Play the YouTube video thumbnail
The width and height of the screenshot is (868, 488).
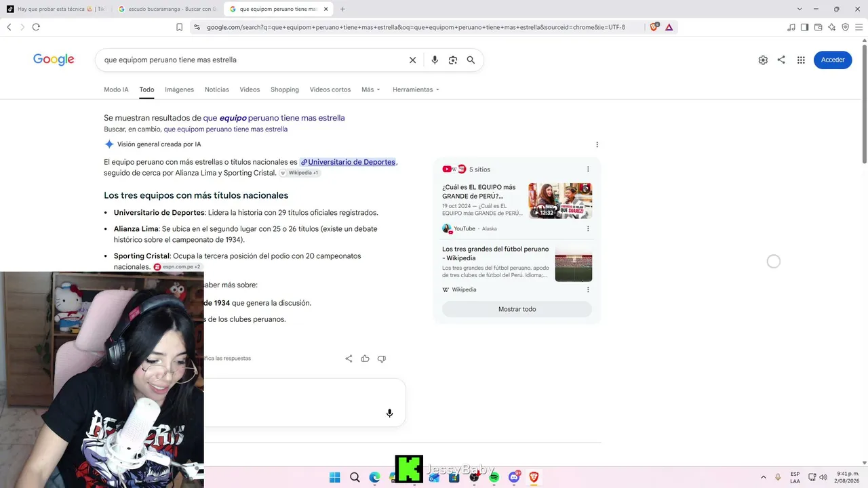tap(560, 201)
